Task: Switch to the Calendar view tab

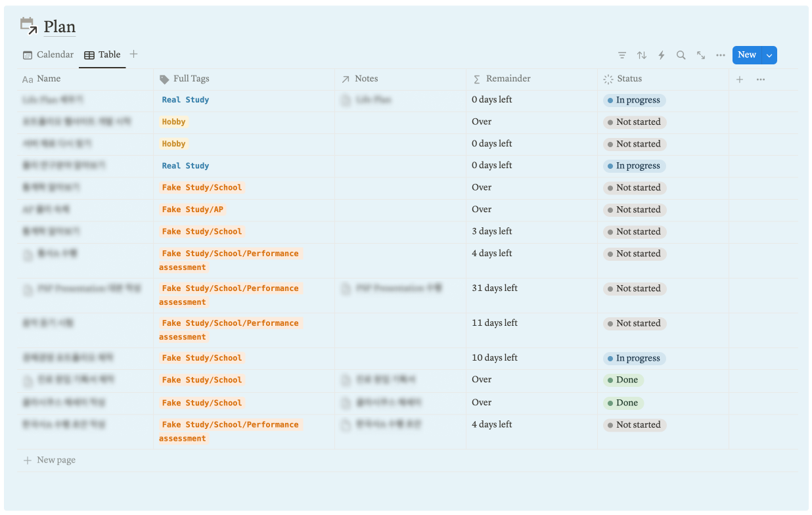Action: click(x=47, y=55)
